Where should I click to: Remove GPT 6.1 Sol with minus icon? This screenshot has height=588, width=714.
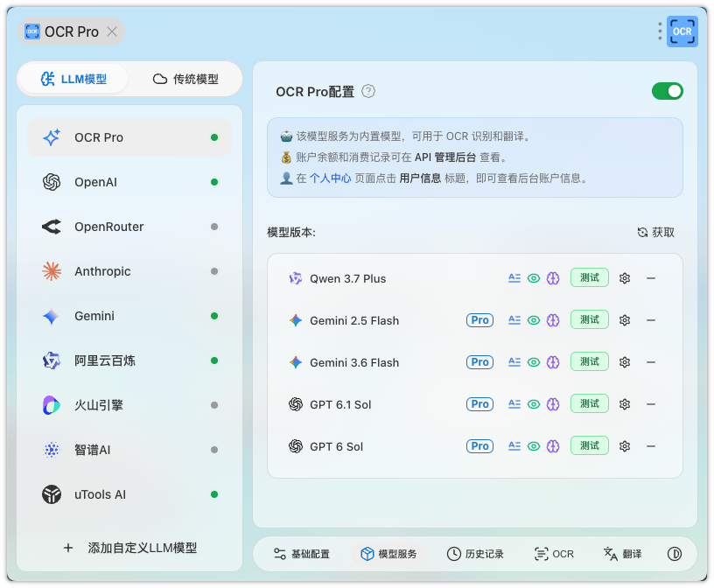click(x=651, y=404)
